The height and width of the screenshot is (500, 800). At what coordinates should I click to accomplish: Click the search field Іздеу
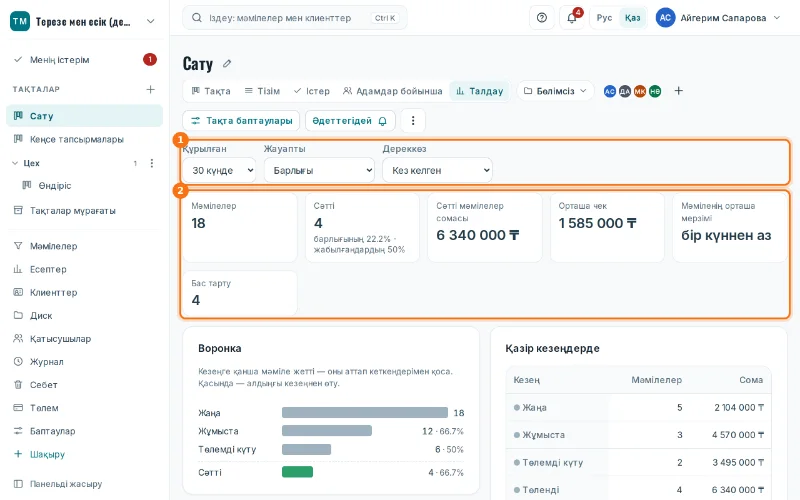point(294,18)
